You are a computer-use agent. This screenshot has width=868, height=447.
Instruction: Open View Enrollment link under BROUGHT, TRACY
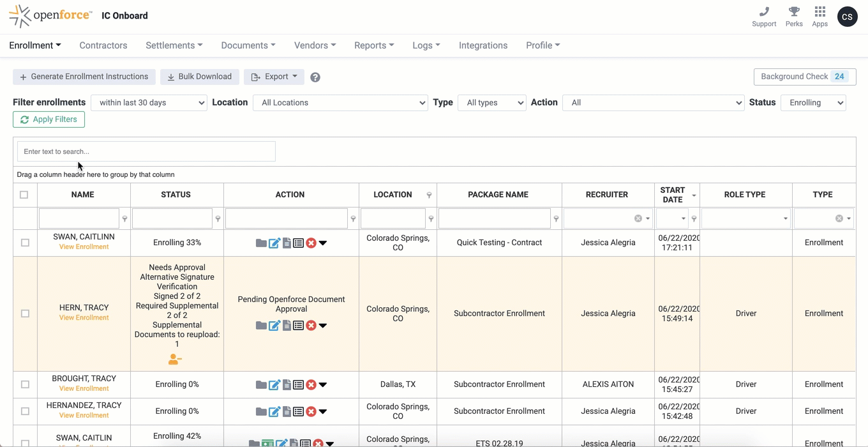click(84, 388)
